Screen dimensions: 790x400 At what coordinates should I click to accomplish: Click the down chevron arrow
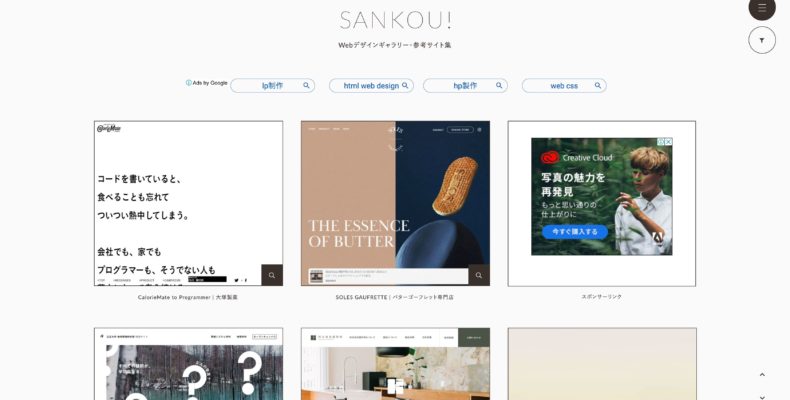tap(762, 397)
